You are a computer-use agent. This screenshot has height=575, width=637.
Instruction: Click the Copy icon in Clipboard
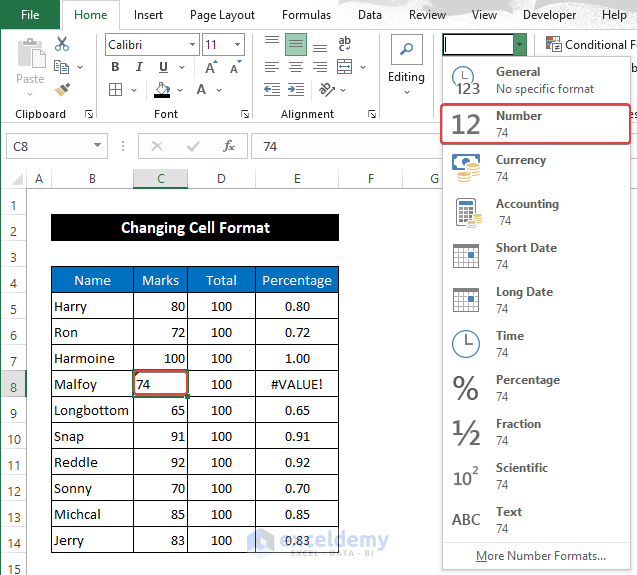[61, 67]
